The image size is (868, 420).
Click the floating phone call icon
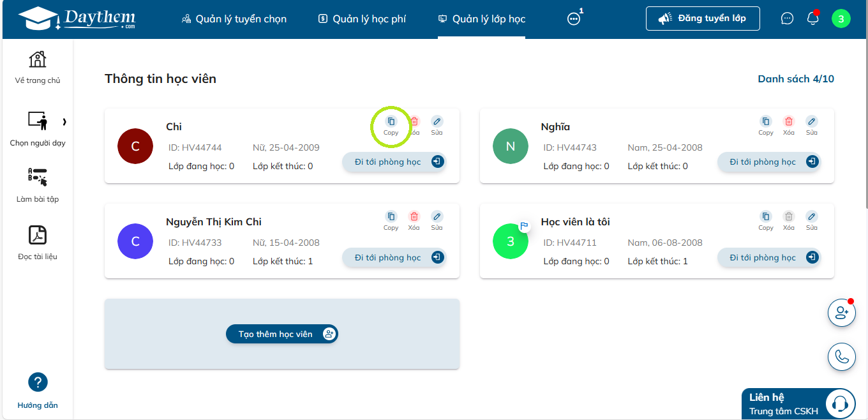click(841, 357)
